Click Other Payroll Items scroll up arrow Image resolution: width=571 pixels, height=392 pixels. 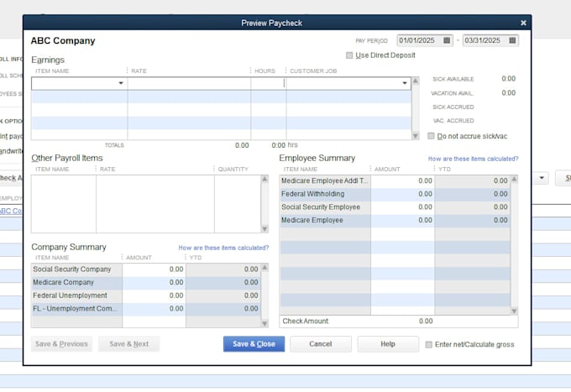[x=265, y=179]
